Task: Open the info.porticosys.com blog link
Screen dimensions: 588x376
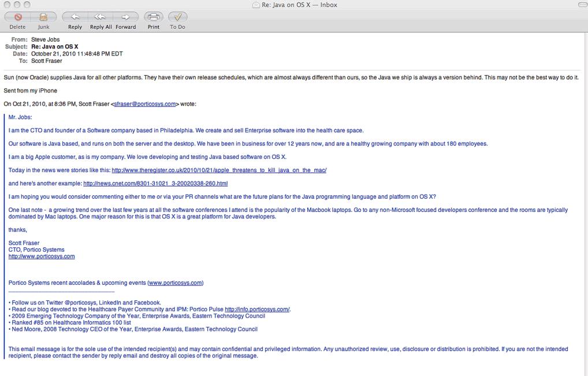Action: (257, 309)
